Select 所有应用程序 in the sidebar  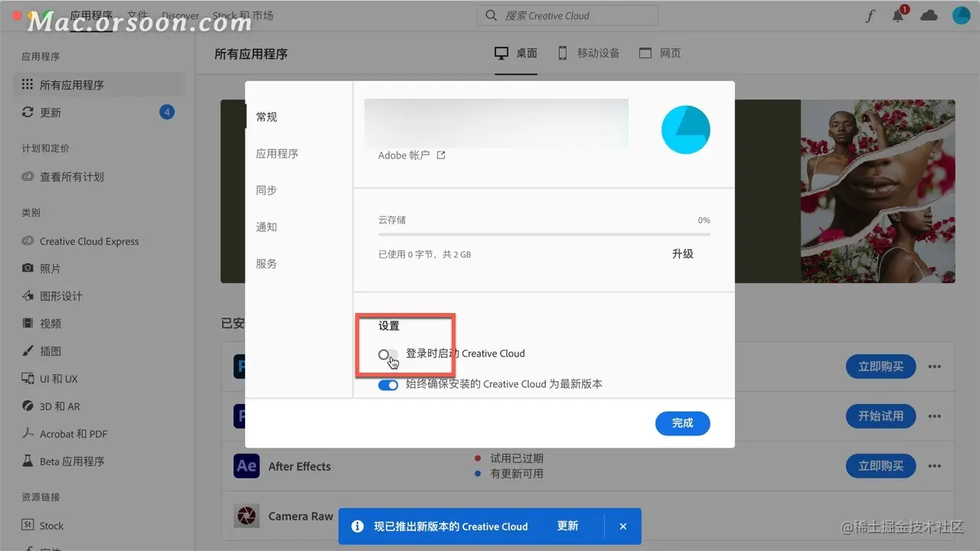point(99,85)
